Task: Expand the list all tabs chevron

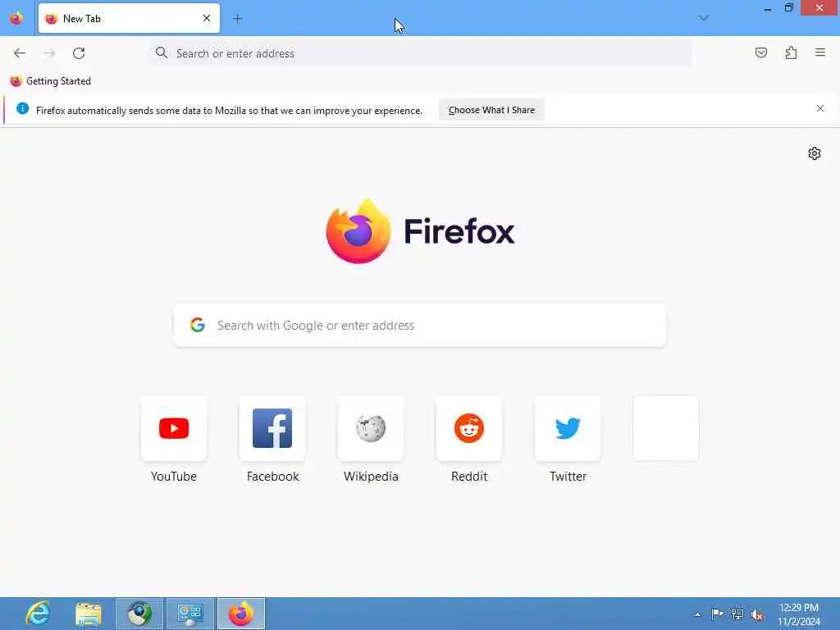Action: [704, 18]
